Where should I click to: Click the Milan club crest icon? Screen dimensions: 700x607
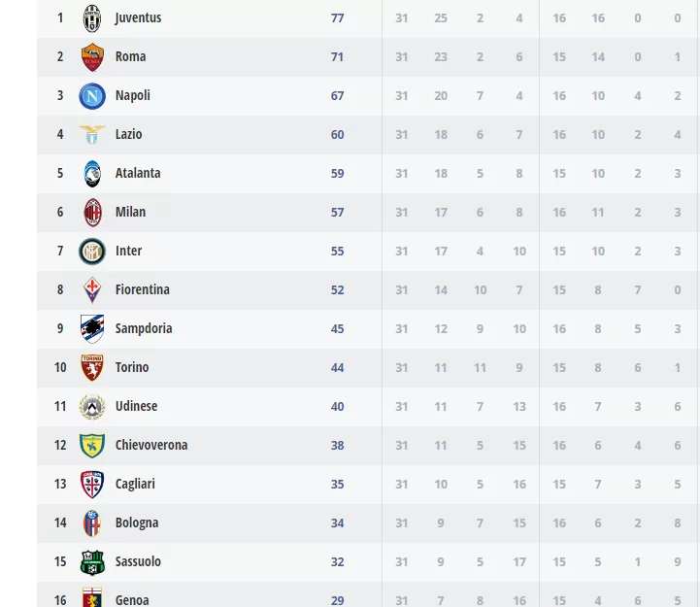click(x=92, y=213)
